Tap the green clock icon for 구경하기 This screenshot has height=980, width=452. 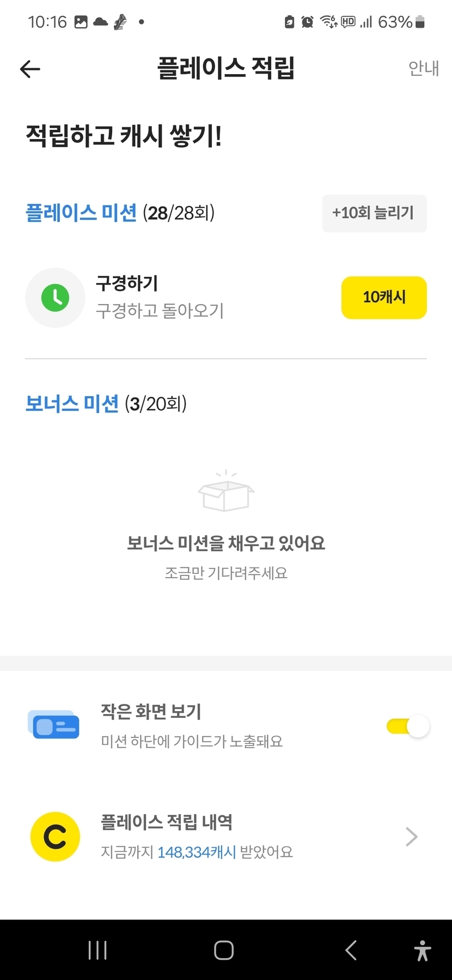pos(55,298)
